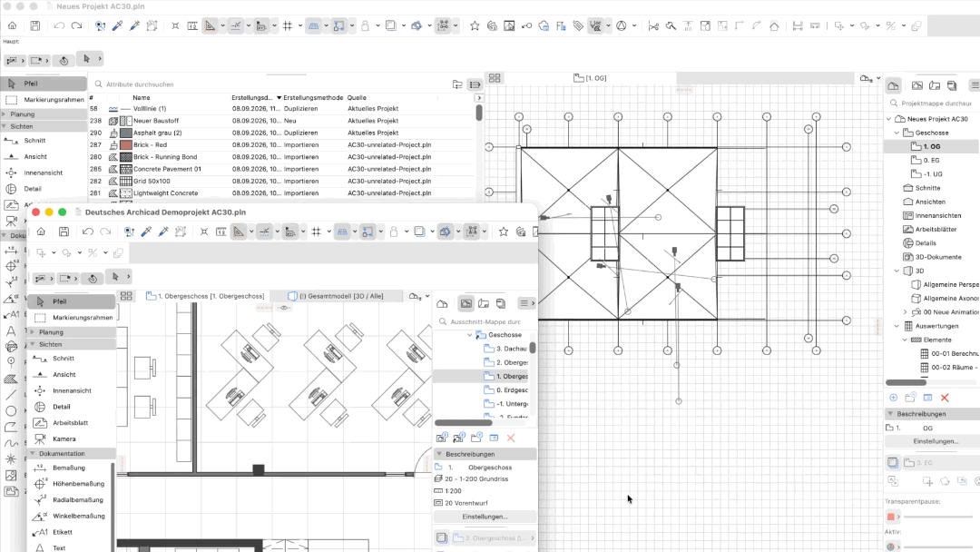The width and height of the screenshot is (980, 552).
Task: Collapse the Geschosse folder in Neues Projekt navigator
Action: [897, 133]
